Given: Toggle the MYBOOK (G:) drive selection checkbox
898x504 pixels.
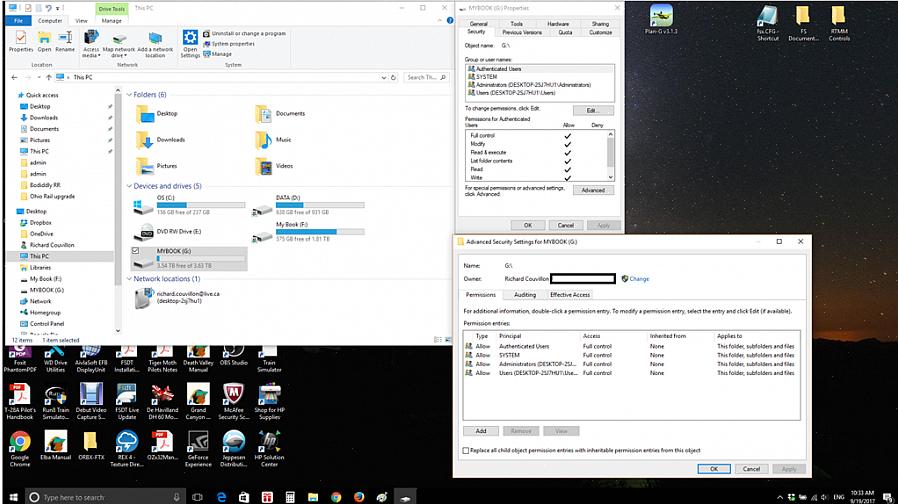Looking at the screenshot, I should tap(136, 251).
